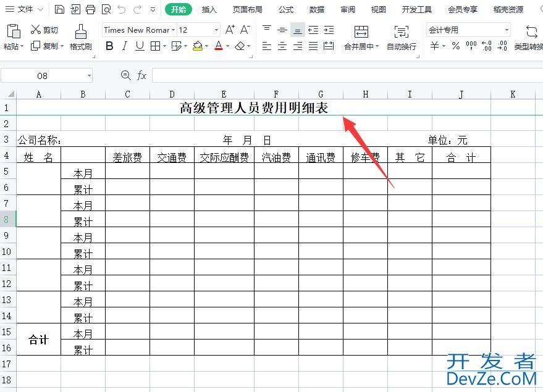The width and height of the screenshot is (543, 392).
Task: Align text to top of cell
Action: 267,30
